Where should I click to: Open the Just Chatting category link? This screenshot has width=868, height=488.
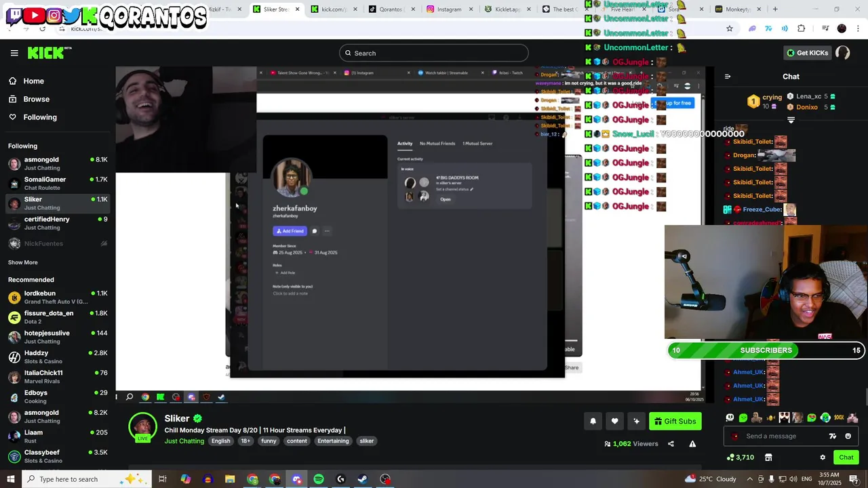tap(184, 441)
